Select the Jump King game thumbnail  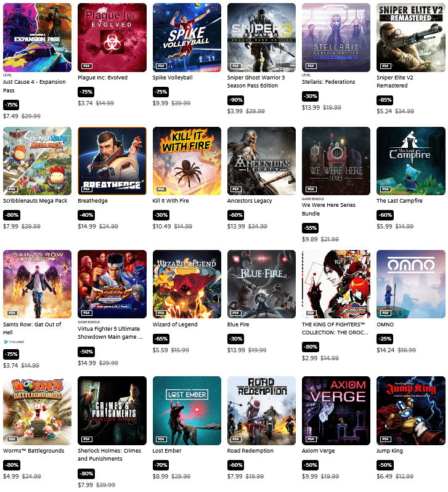pyautogui.click(x=411, y=411)
